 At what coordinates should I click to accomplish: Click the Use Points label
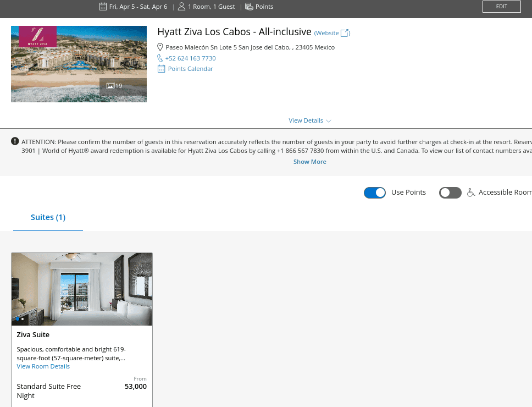click(408, 192)
